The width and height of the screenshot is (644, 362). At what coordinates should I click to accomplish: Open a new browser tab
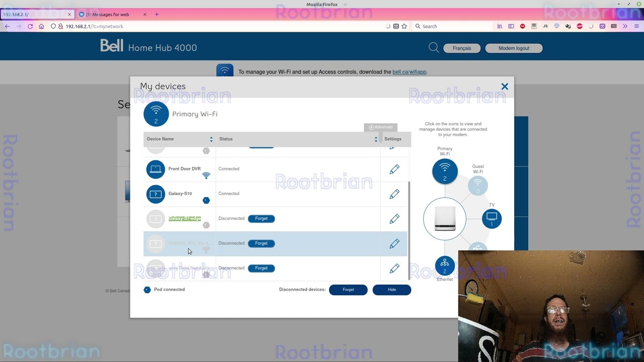[156, 14]
